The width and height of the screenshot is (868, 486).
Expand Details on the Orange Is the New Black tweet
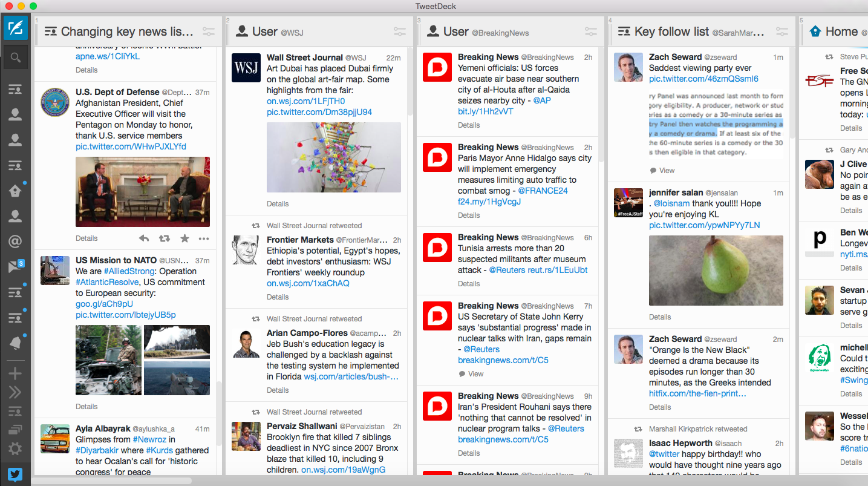[x=660, y=407]
